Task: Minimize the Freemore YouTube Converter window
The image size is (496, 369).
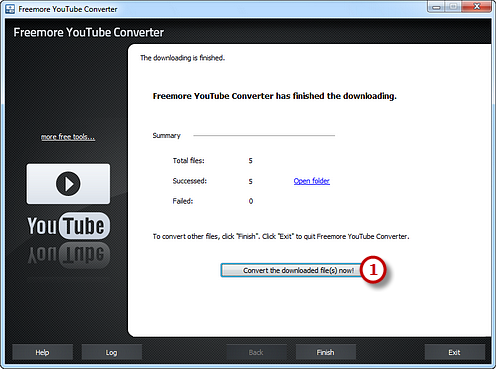Action: click(x=436, y=7)
